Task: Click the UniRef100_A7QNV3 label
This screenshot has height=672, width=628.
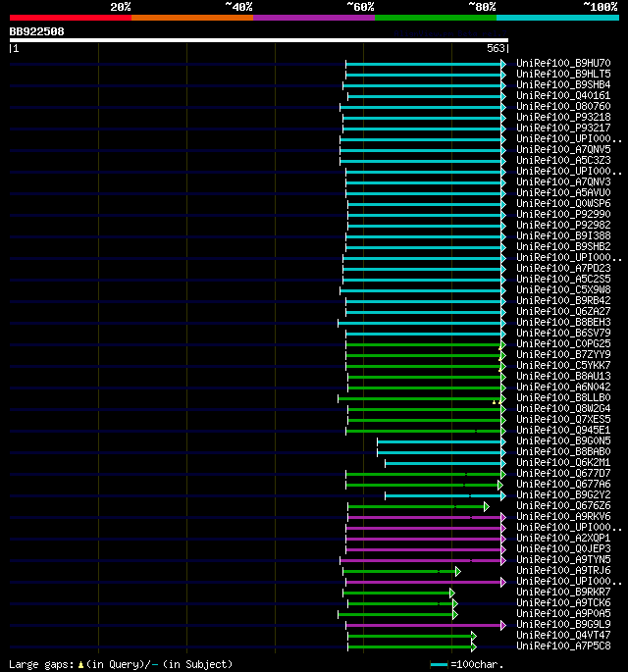Action: (x=563, y=181)
